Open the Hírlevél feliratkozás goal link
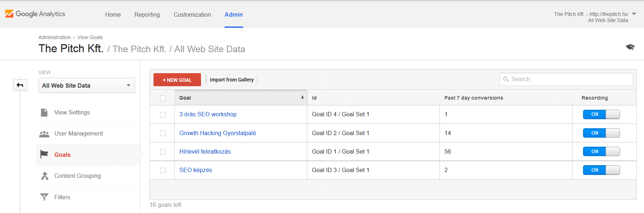This screenshot has width=644, height=213. tap(205, 152)
